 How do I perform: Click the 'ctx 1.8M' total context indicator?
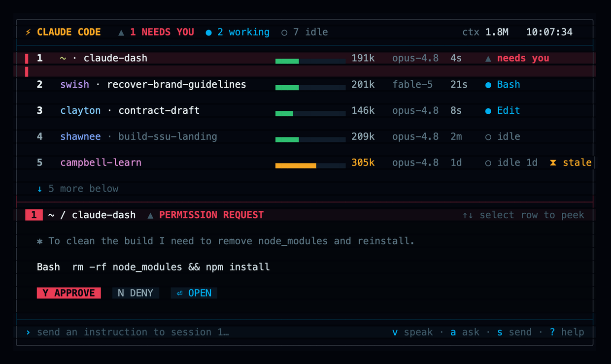pos(485,32)
